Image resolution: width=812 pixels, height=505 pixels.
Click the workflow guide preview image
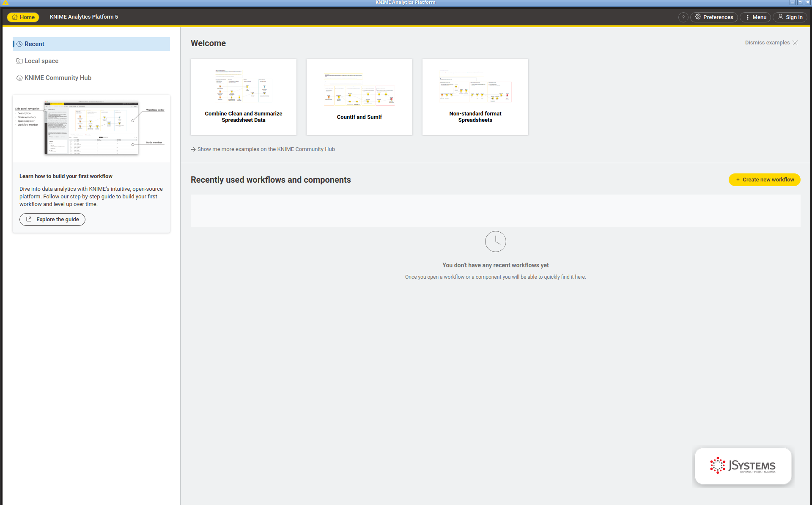click(91, 129)
